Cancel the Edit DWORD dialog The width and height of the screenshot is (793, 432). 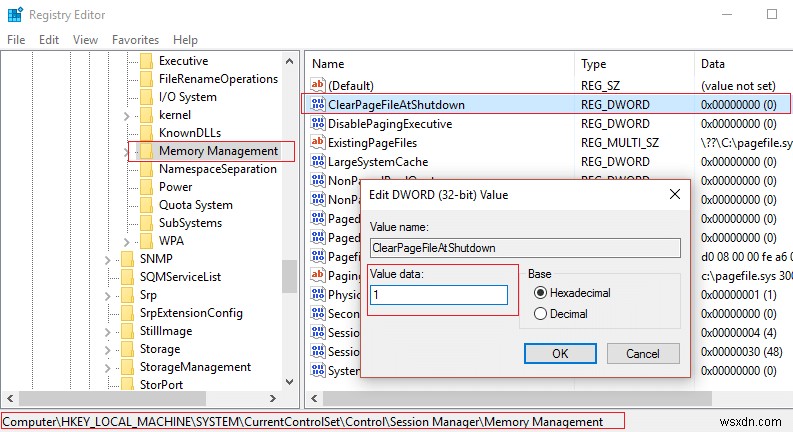tap(643, 353)
